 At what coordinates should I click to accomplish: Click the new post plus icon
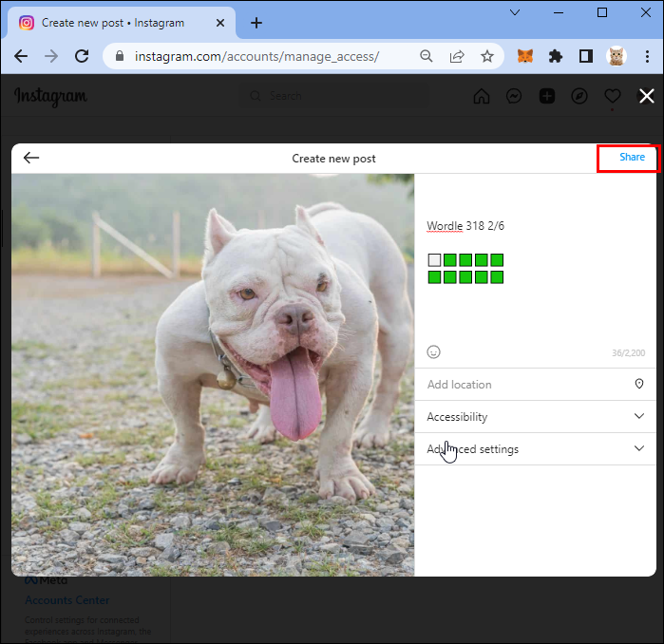(547, 96)
